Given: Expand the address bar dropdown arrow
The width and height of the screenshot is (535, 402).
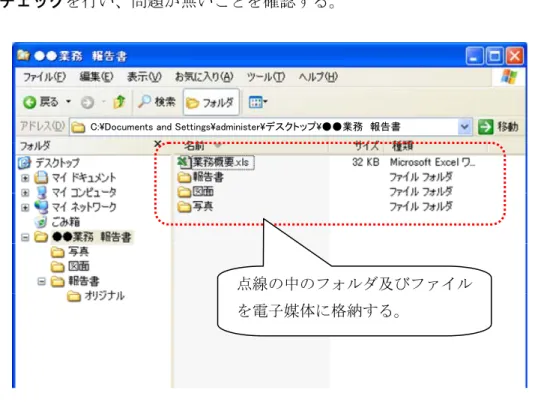Looking at the screenshot, I should pos(464,127).
